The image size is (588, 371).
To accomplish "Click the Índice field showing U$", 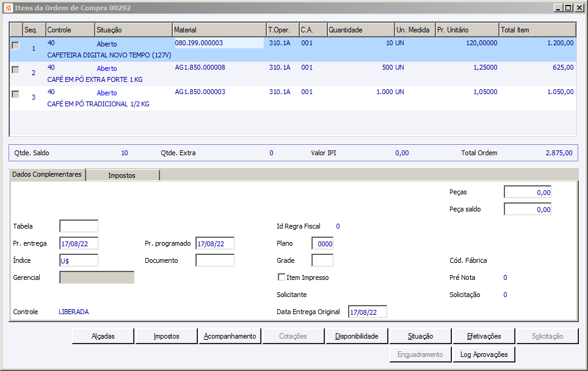I will (x=78, y=260).
